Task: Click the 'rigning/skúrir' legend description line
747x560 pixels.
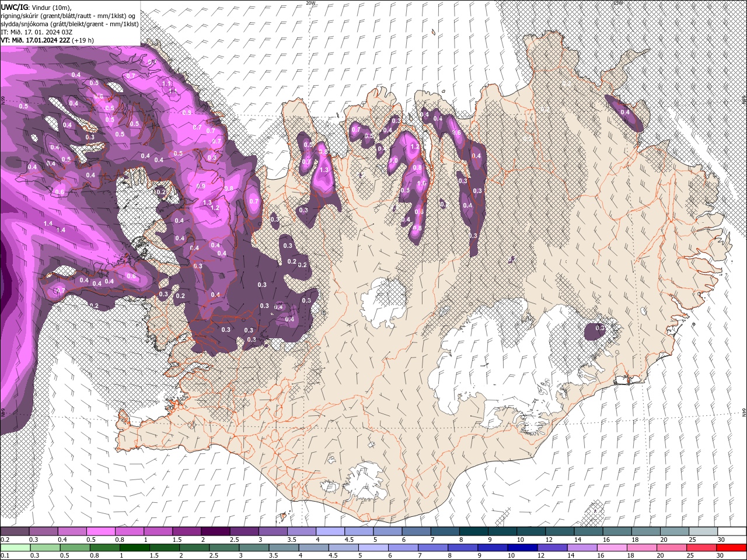Action: click(x=68, y=15)
